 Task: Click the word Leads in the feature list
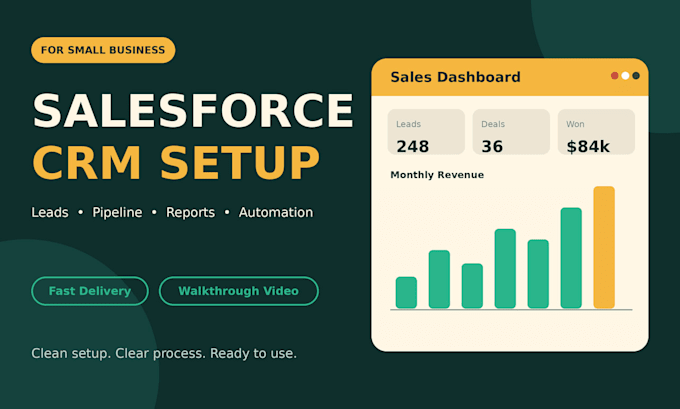tap(50, 213)
